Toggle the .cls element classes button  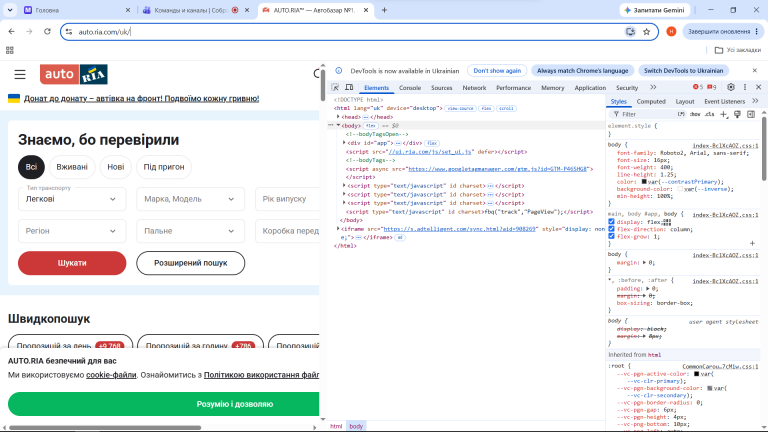pyautogui.click(x=710, y=114)
